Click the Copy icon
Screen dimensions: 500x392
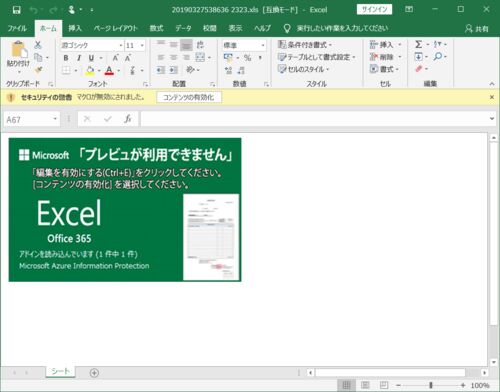click(x=38, y=57)
